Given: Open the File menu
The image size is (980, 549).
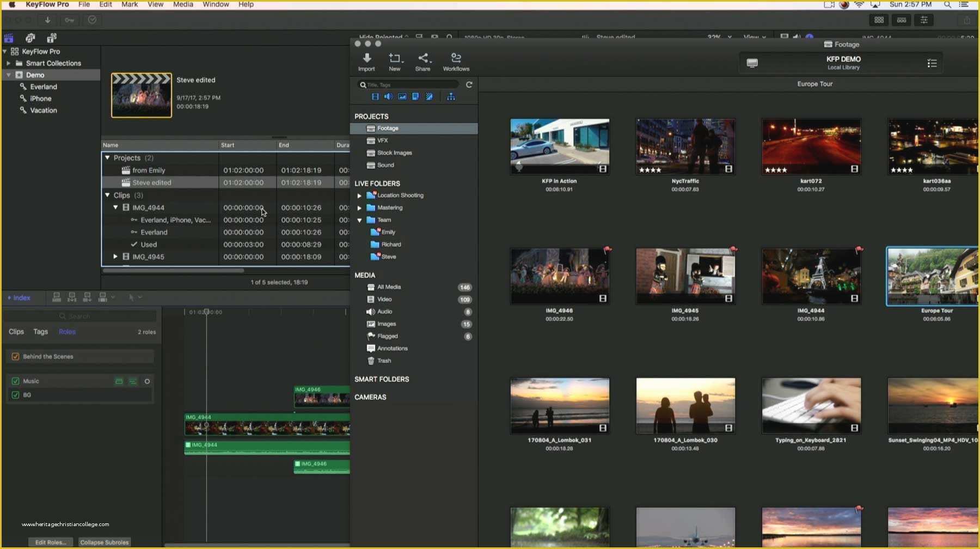Looking at the screenshot, I should 84,4.
